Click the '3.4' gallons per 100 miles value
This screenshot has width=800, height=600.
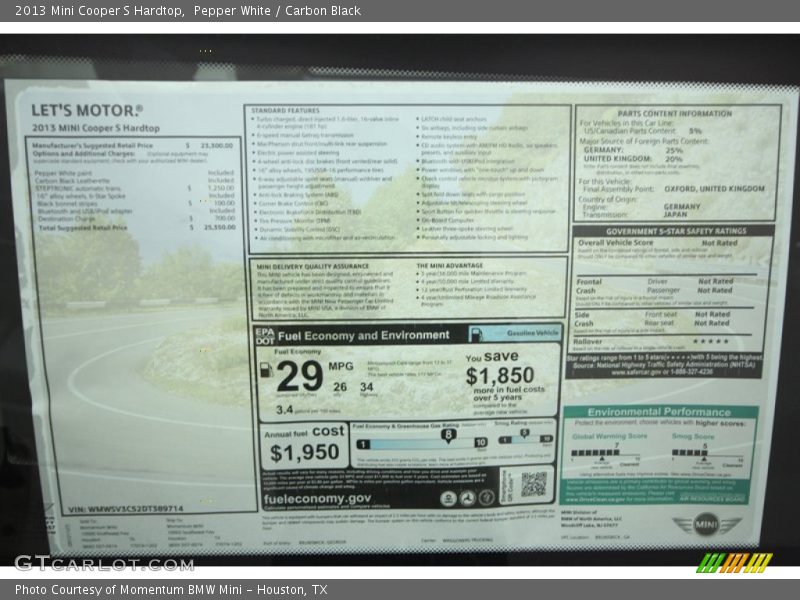tap(284, 409)
